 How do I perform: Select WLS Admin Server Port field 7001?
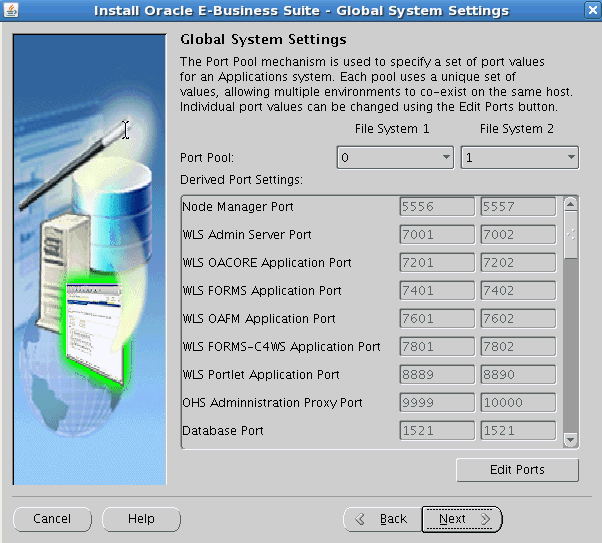point(437,235)
